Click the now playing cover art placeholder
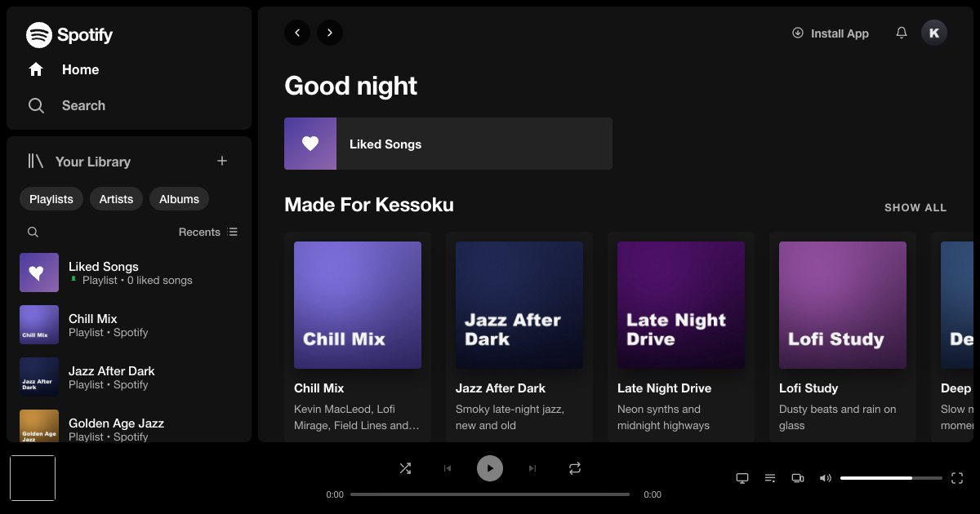980x514 pixels. pyautogui.click(x=33, y=478)
